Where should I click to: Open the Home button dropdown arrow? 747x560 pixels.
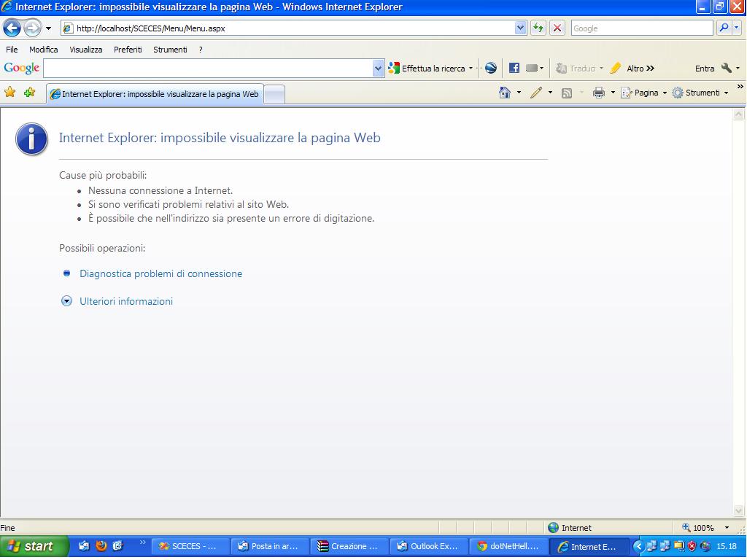(519, 93)
